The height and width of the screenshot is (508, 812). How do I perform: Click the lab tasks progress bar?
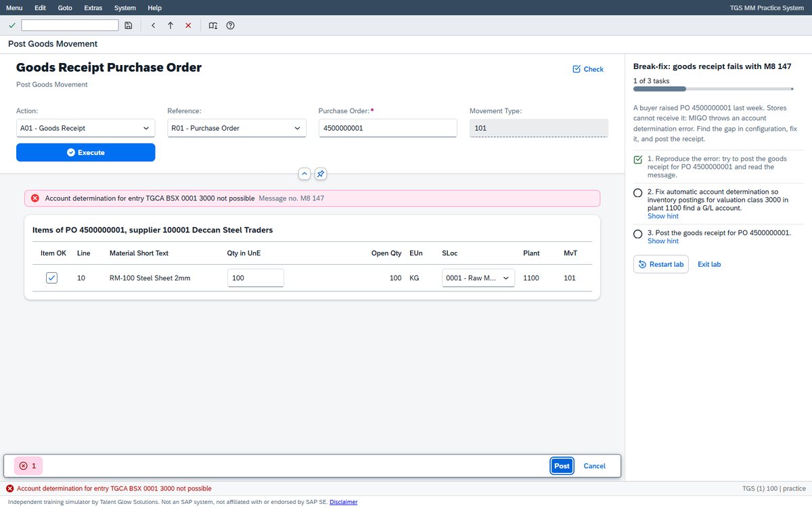713,89
